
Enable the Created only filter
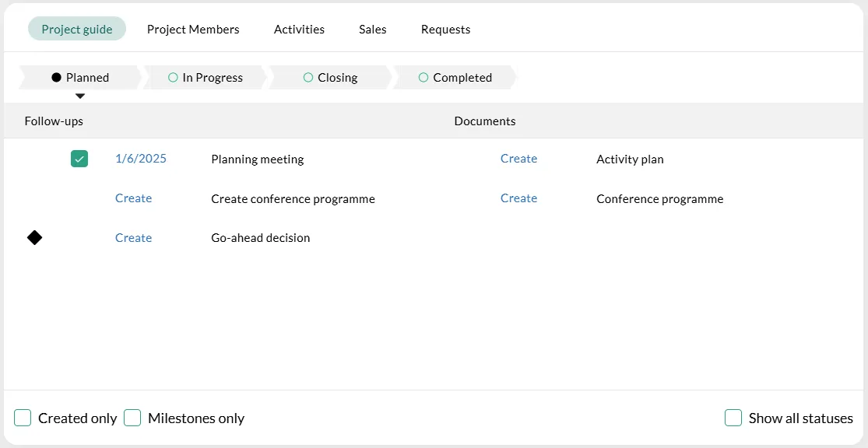(x=23, y=418)
